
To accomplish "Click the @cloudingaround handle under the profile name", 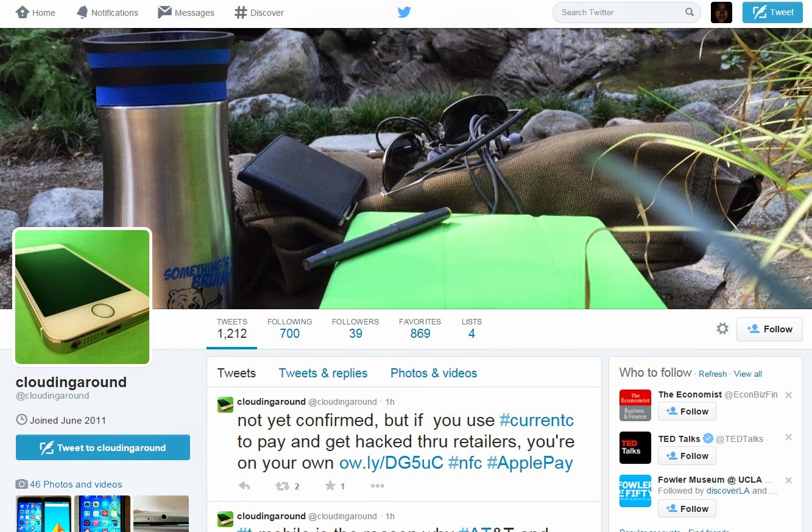I will tap(52, 396).
